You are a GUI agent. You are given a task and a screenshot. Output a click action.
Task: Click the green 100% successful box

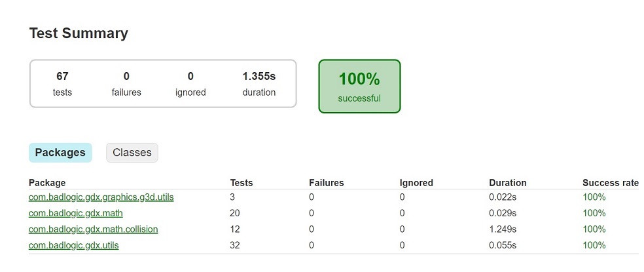(359, 87)
